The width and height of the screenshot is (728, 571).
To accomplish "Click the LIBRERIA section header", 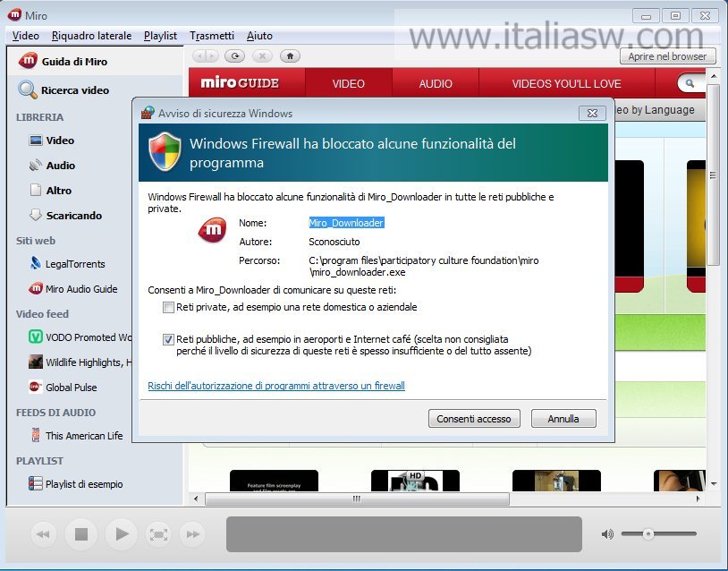I will coord(40,117).
